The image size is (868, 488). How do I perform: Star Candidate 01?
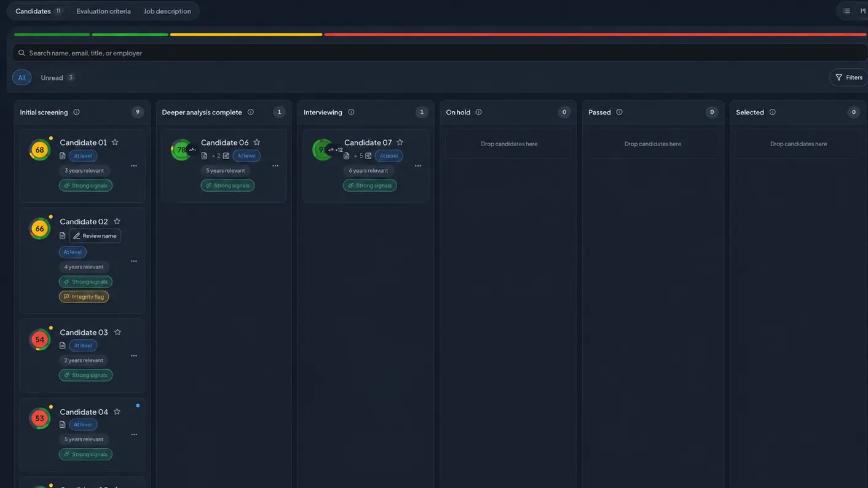pyautogui.click(x=115, y=142)
